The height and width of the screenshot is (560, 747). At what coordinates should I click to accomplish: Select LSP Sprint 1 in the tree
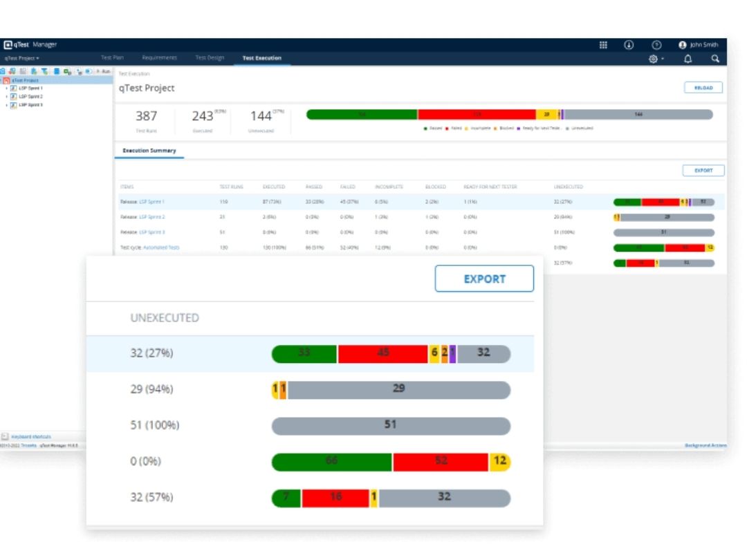pyautogui.click(x=30, y=88)
